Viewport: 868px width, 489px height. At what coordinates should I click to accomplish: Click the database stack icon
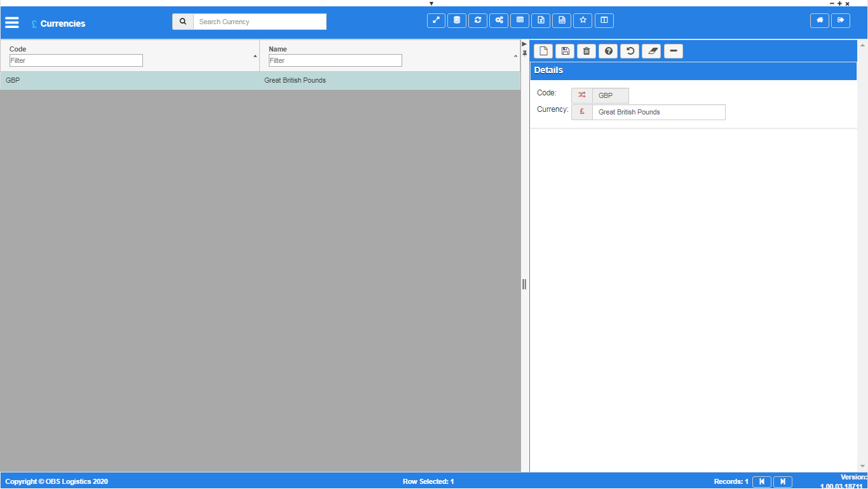pyautogui.click(x=457, y=20)
